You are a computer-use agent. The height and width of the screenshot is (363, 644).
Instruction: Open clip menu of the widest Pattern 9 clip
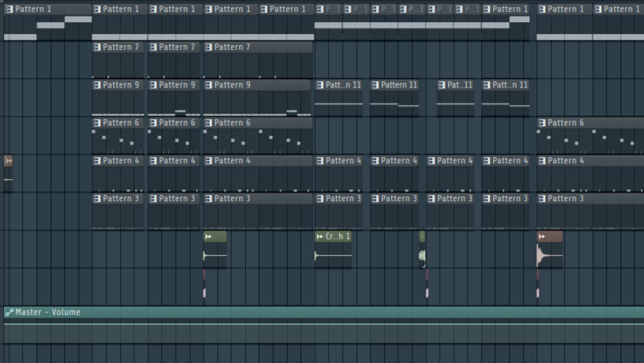(x=209, y=85)
